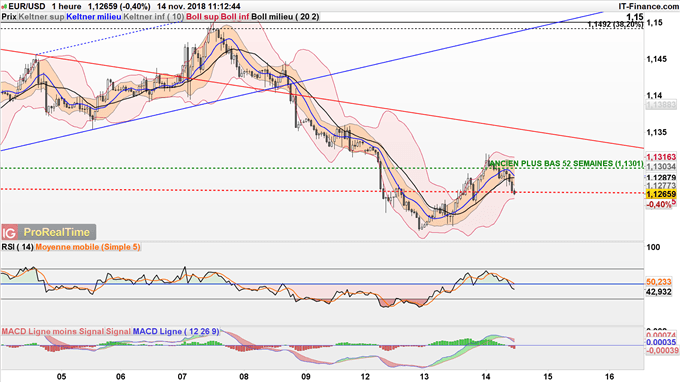The width and height of the screenshot is (680, 382).
Task: Select Moyenne mobile (Simple 5) label
Action: click(x=88, y=247)
